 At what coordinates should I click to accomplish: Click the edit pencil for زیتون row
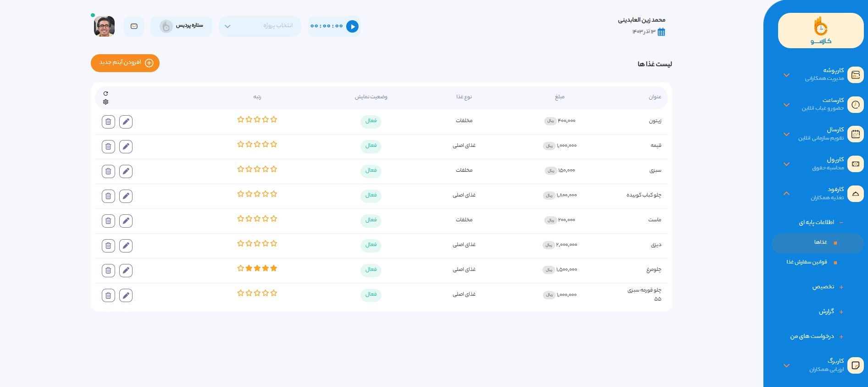pos(126,122)
